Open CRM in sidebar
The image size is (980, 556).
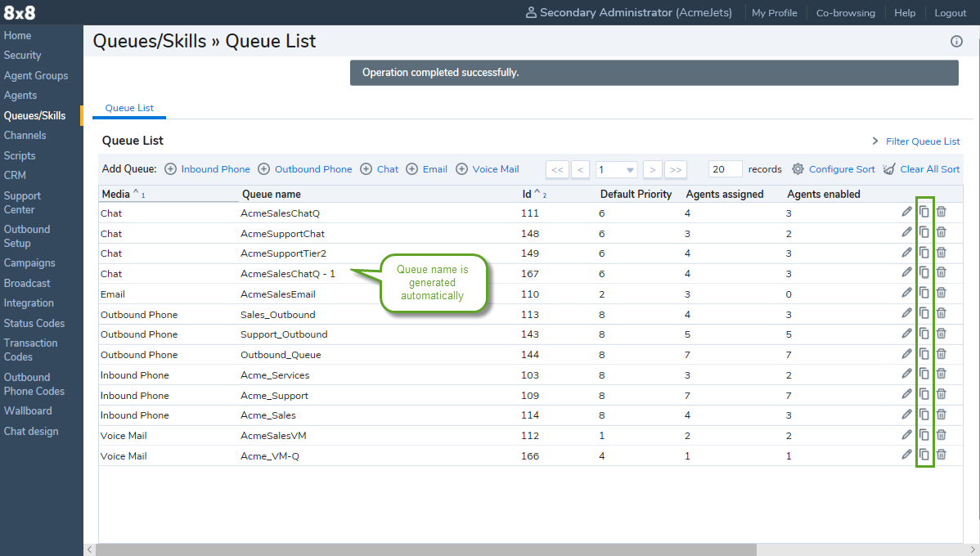pyautogui.click(x=15, y=175)
